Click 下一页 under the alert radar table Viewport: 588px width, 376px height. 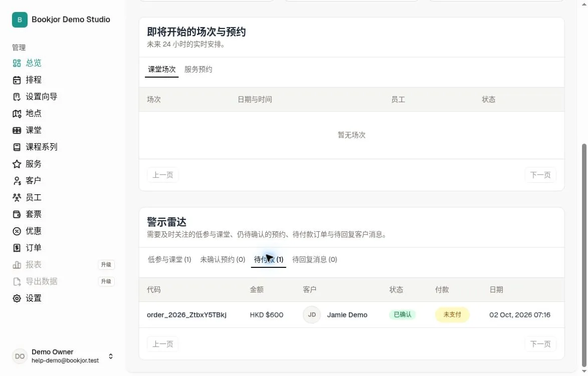click(540, 344)
